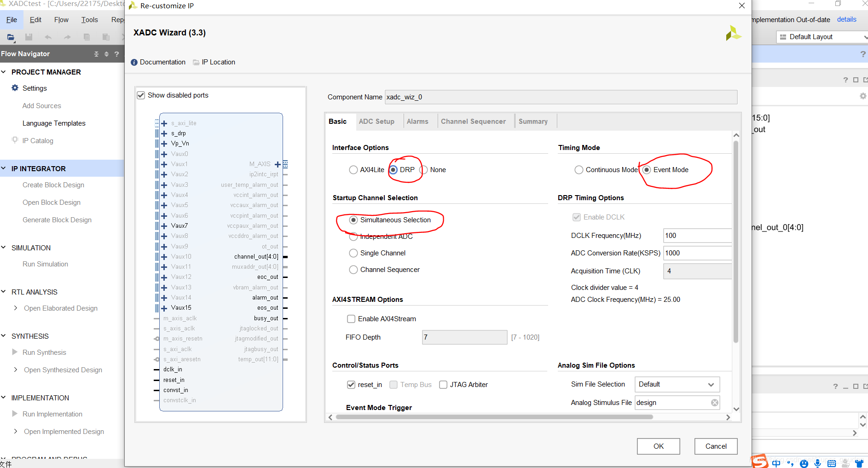Switch to the ADC Setup tab
868x468 pixels.
point(376,121)
